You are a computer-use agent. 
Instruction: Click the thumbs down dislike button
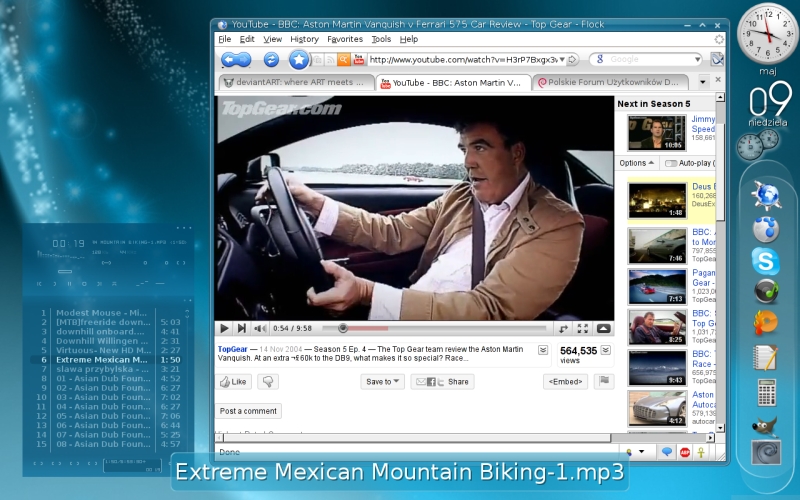point(268,382)
